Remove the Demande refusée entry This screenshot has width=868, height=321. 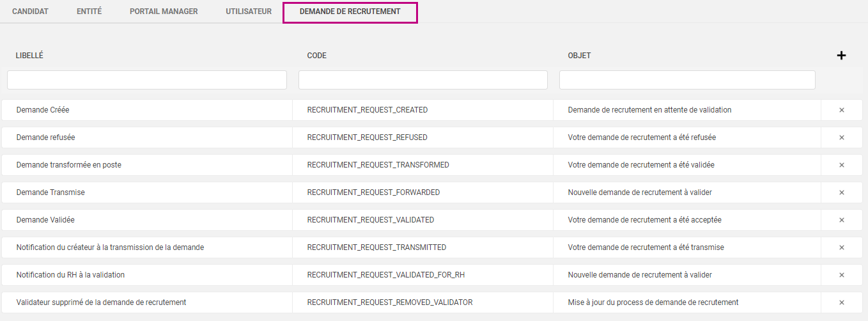pyautogui.click(x=841, y=137)
